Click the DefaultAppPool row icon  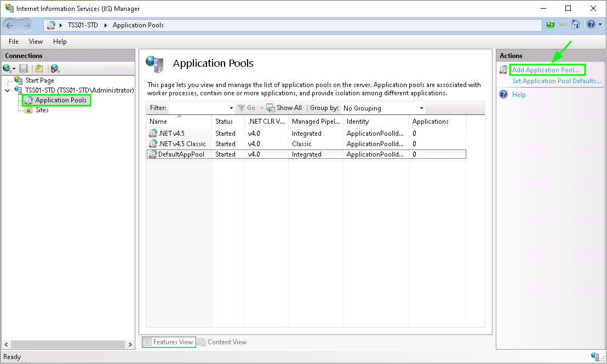tap(153, 154)
